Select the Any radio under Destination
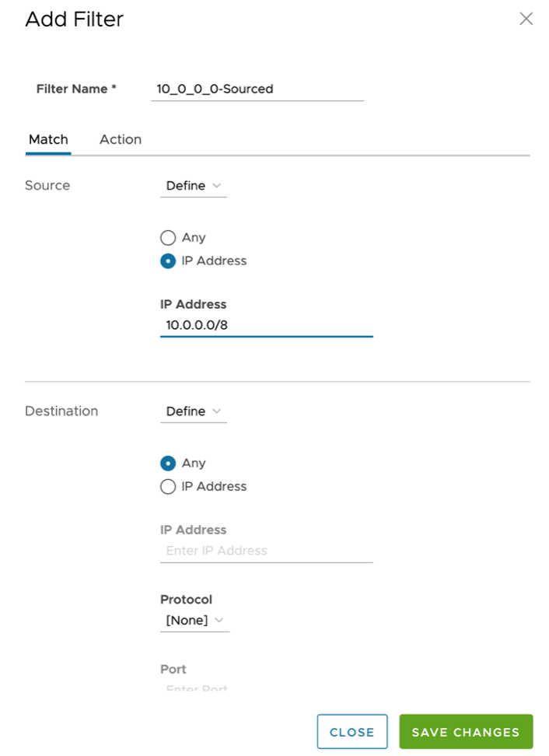 click(168, 464)
